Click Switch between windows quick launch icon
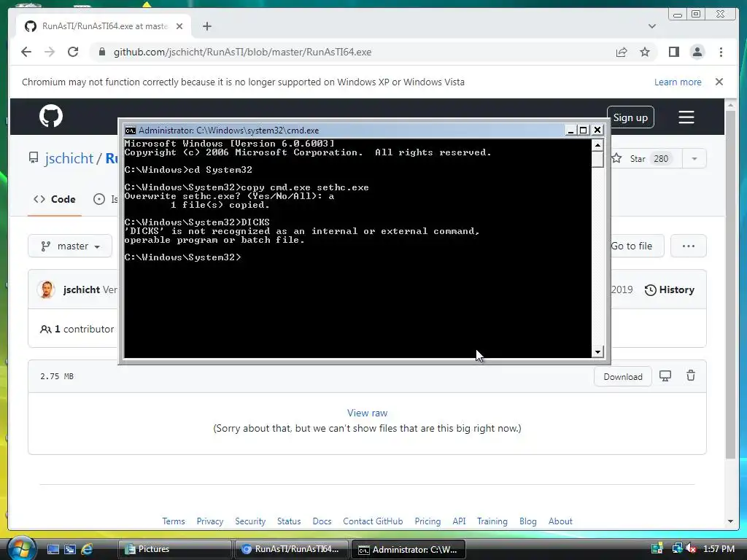 pos(70,549)
